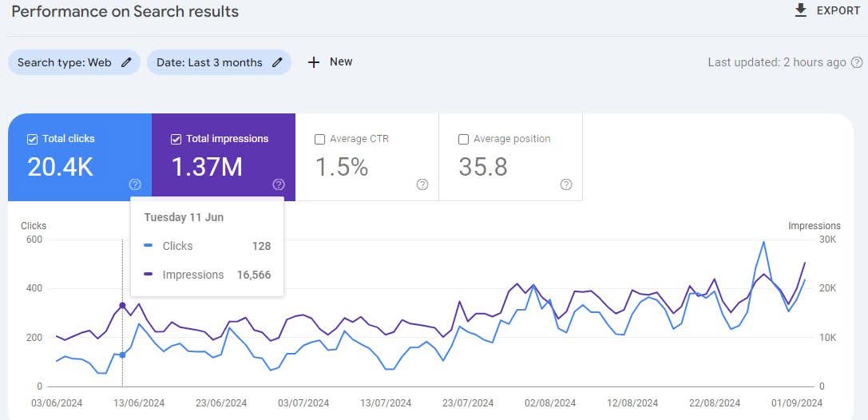Open help icon on Total impressions card

pyautogui.click(x=279, y=184)
